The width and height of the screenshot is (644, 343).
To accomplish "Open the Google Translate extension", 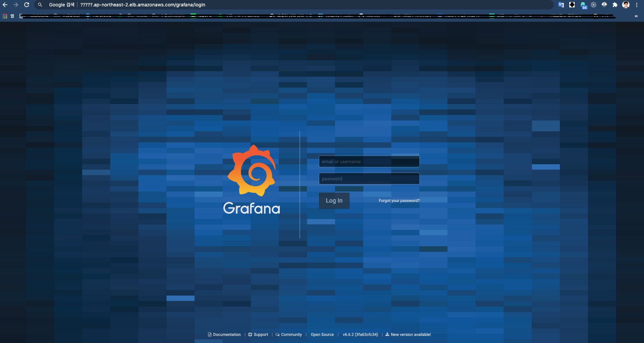I will tap(561, 5).
